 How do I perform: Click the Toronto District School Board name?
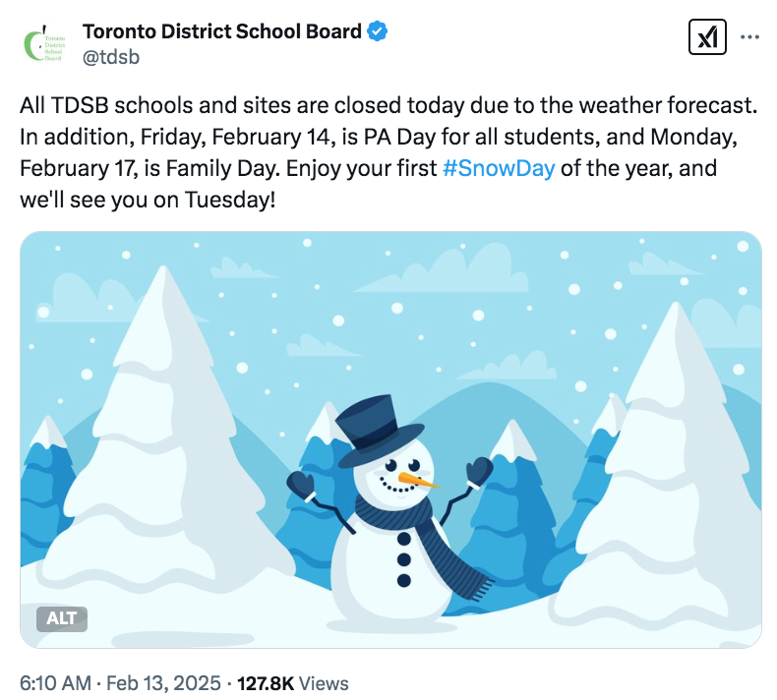(x=222, y=31)
